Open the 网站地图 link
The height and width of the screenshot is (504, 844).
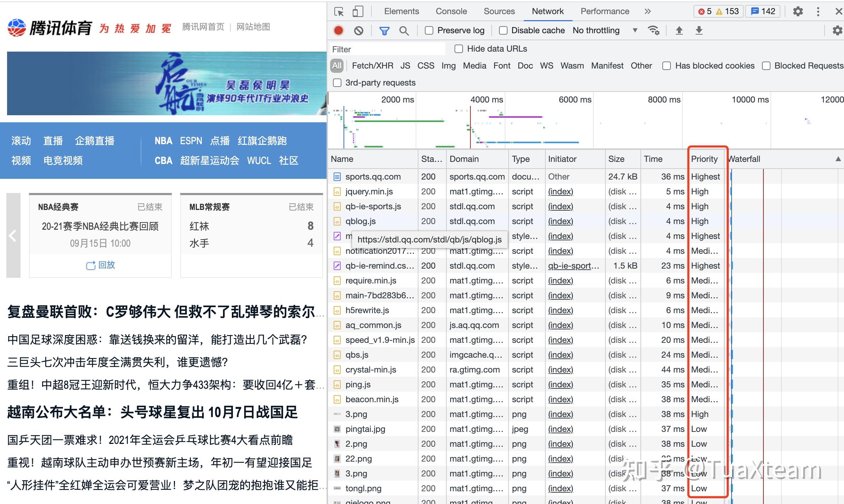tap(253, 27)
